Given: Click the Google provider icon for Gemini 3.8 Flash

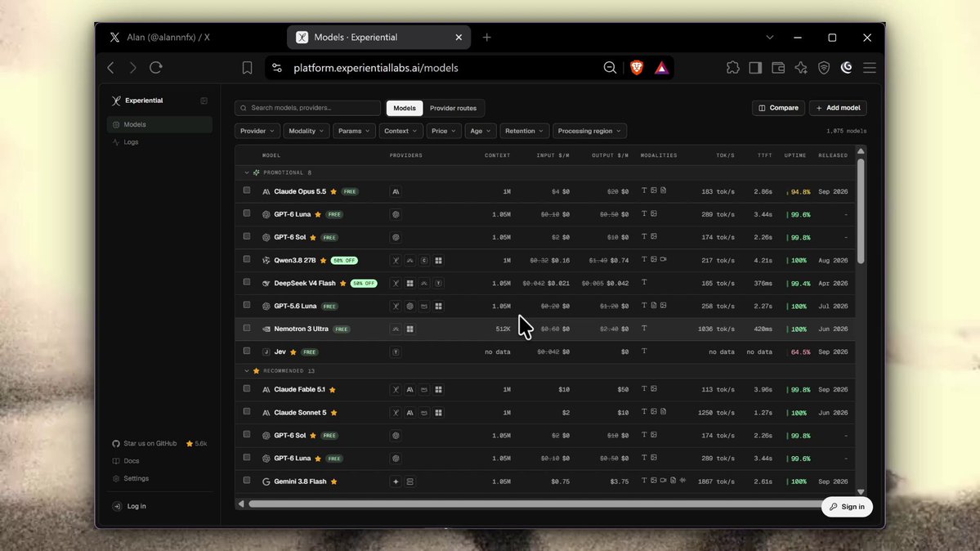Looking at the screenshot, I should click(396, 482).
